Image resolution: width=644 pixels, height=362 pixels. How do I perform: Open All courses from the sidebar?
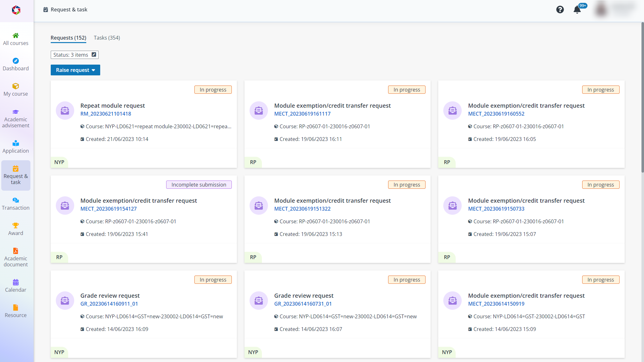(16, 39)
